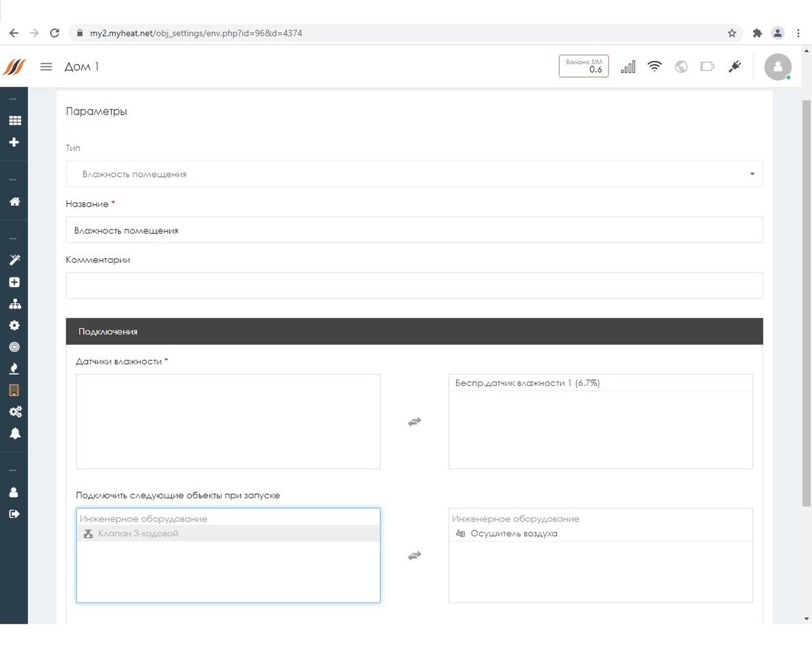This screenshot has width=812, height=650.
Task: Click the Параметры heading
Action: click(96, 111)
